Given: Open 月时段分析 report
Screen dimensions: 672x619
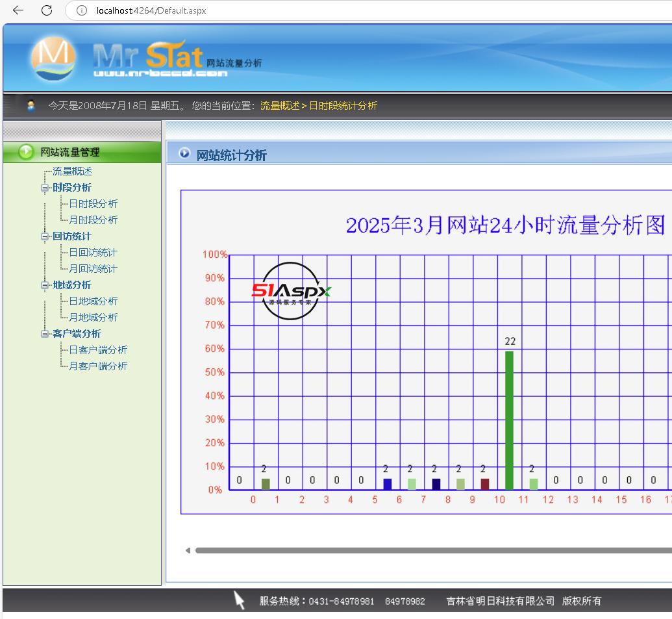Looking at the screenshot, I should (93, 220).
